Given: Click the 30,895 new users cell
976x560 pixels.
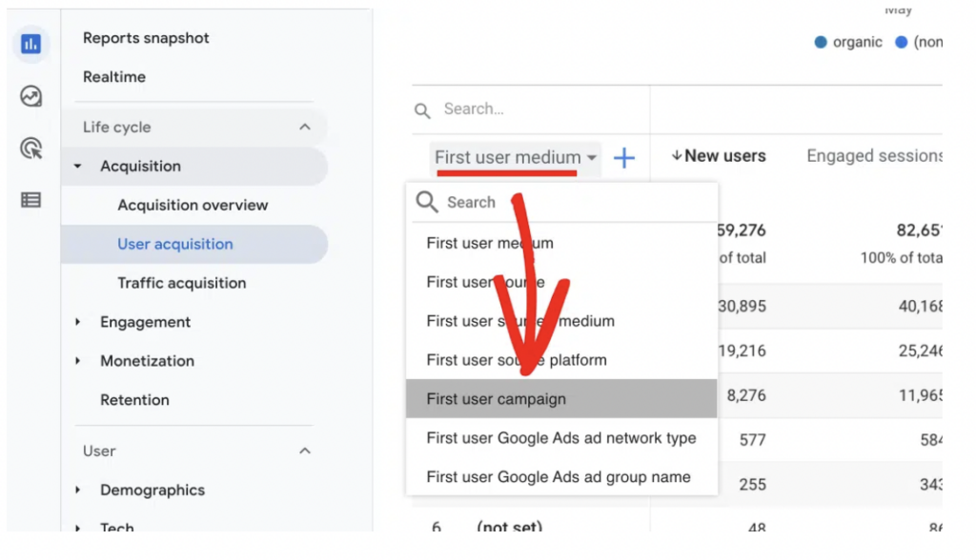Looking at the screenshot, I should click(742, 306).
